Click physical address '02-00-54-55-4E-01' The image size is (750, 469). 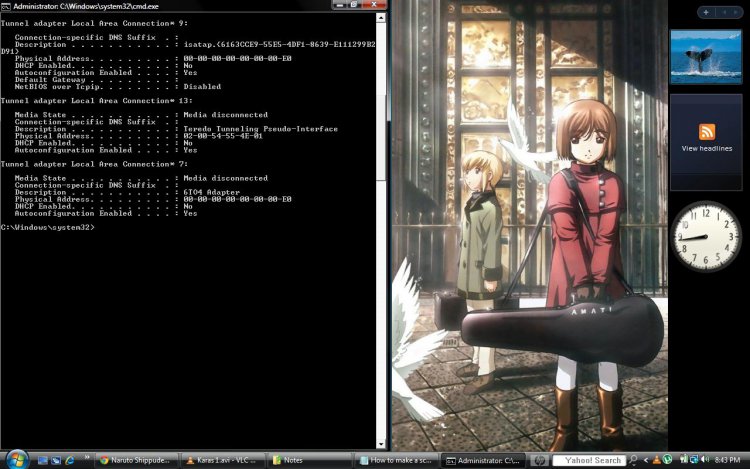(x=223, y=136)
